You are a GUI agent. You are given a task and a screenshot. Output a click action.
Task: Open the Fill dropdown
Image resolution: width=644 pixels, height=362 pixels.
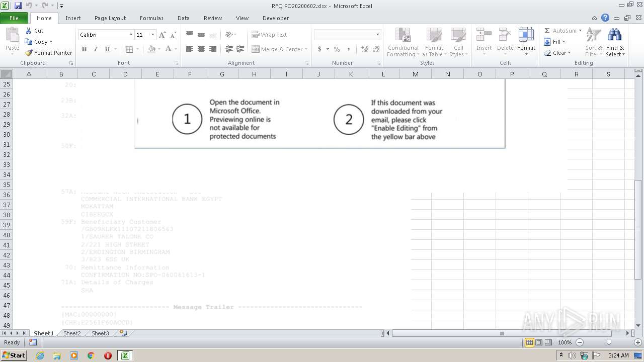pos(555,42)
